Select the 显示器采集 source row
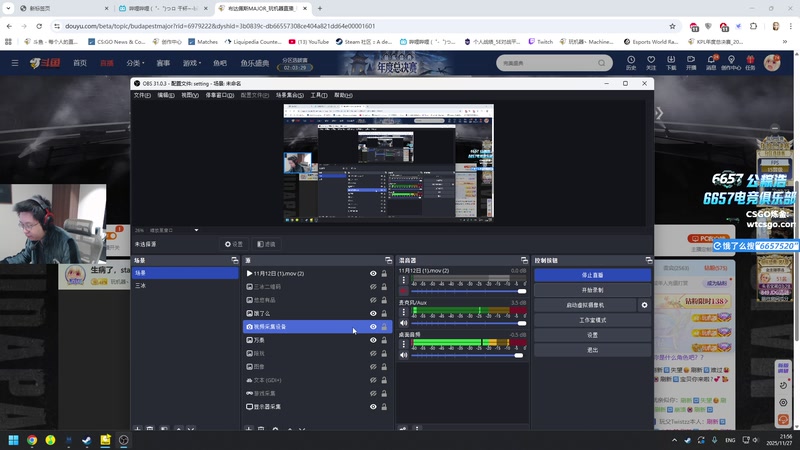This screenshot has height=450, width=800. pyautogui.click(x=317, y=407)
